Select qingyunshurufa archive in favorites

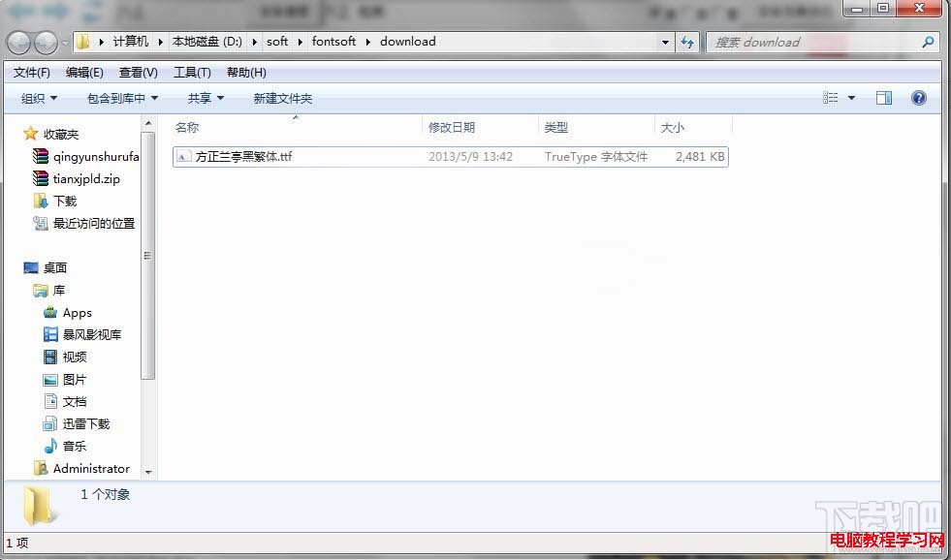click(96, 156)
